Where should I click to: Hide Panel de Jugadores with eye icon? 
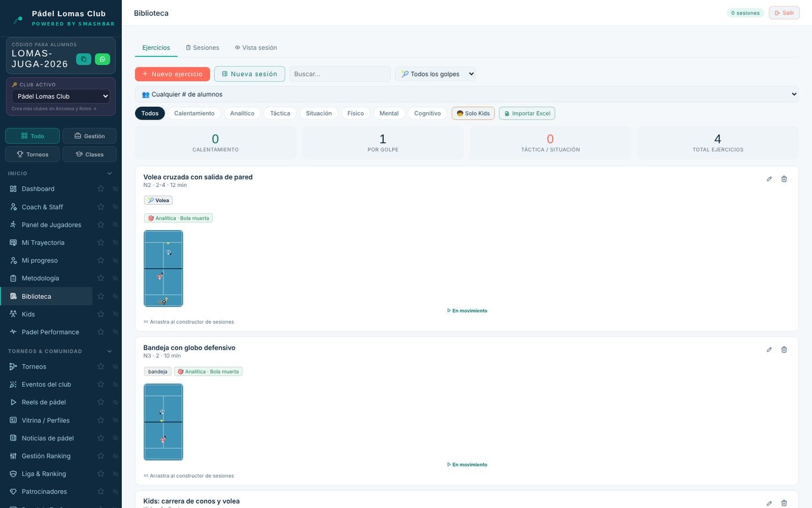pyautogui.click(x=115, y=225)
